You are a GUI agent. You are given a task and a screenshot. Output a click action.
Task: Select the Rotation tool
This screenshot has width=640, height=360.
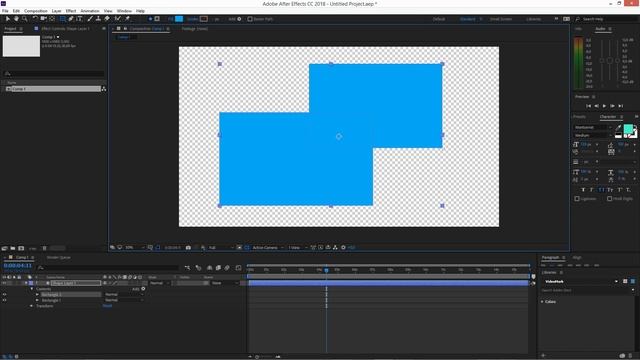click(x=35, y=19)
